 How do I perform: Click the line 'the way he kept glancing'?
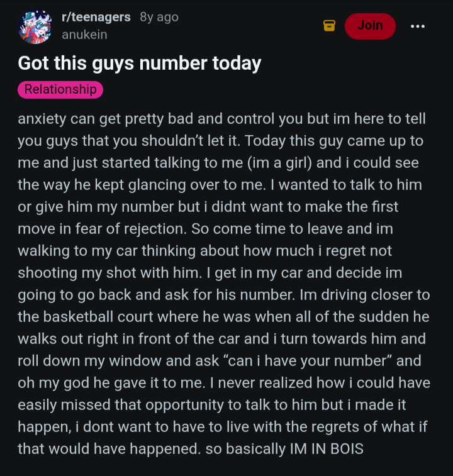coord(220,185)
